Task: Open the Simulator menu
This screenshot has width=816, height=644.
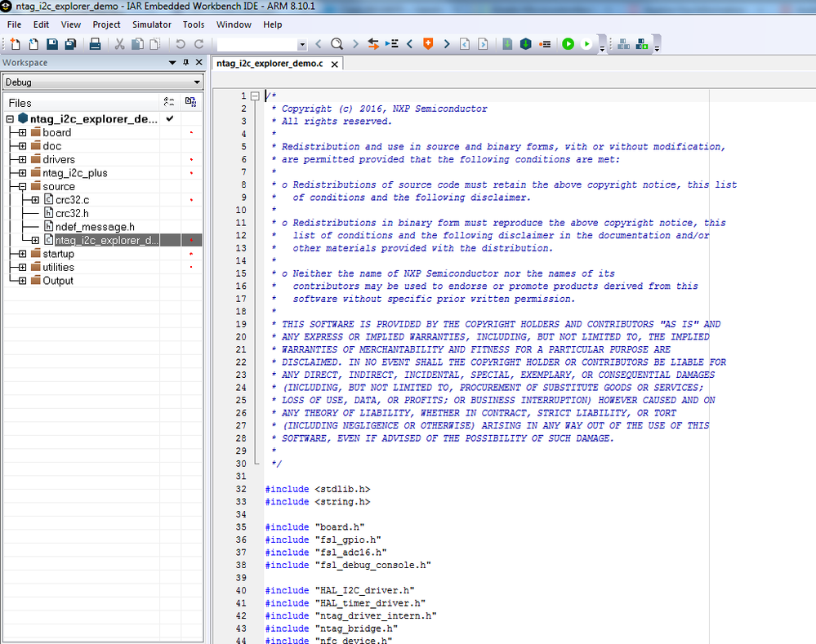Action: 151,24
